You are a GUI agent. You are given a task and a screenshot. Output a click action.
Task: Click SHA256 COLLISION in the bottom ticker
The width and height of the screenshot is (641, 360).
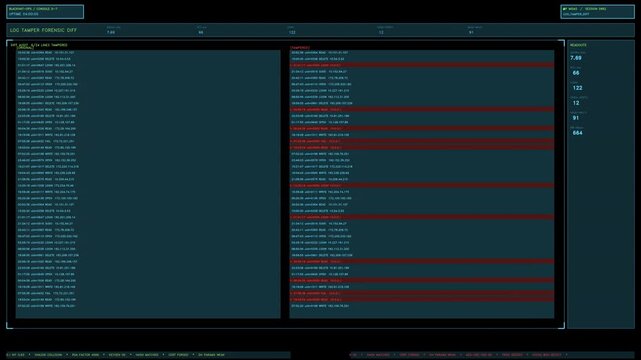click(48, 355)
